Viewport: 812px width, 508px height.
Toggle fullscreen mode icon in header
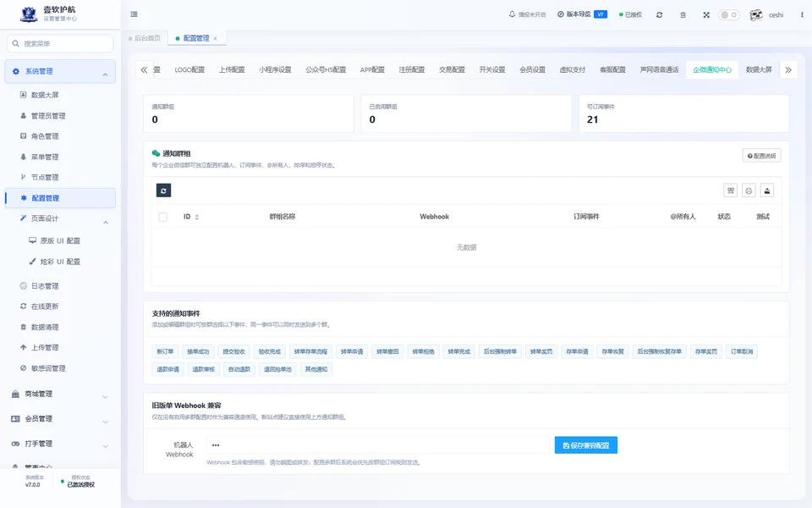coord(706,15)
